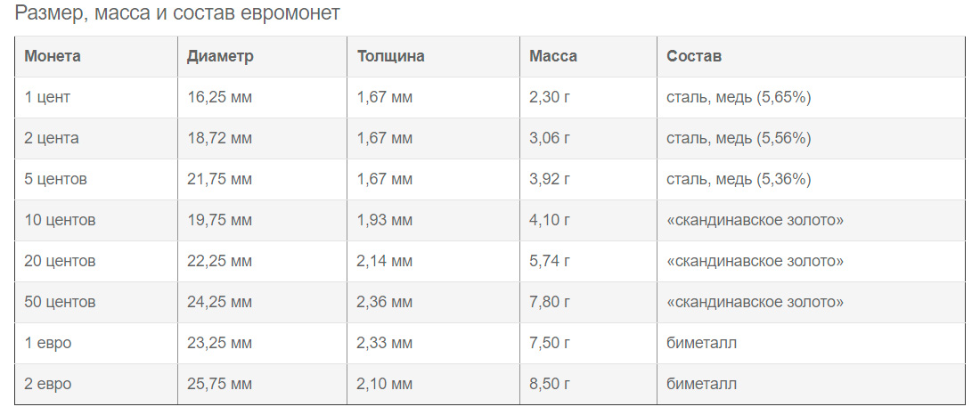Viewport: 980px width, 415px height.
Task: Click the '1 евро' cell
Action: [x=48, y=343]
